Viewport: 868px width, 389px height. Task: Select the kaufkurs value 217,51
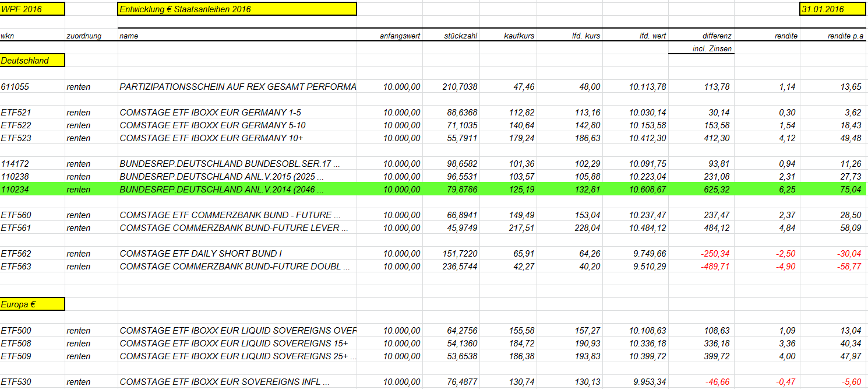click(521, 228)
